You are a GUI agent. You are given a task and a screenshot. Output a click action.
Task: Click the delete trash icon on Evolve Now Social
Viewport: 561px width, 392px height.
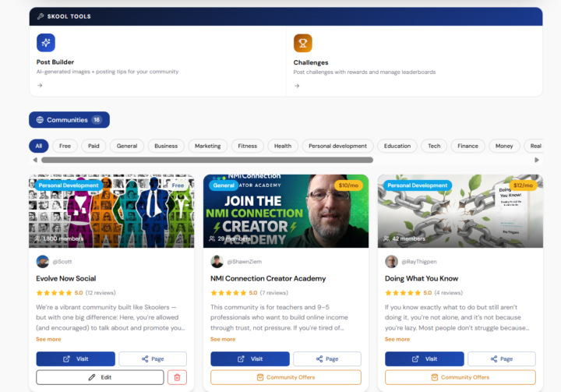pos(177,377)
